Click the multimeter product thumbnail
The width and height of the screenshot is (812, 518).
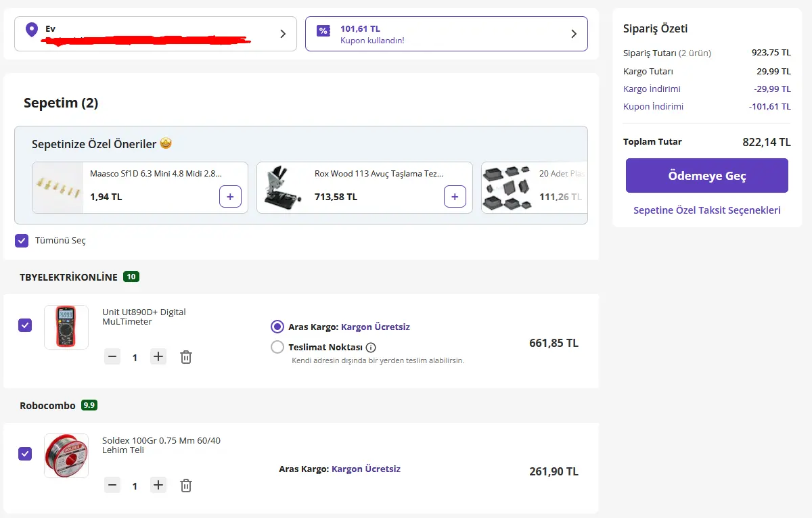66,327
